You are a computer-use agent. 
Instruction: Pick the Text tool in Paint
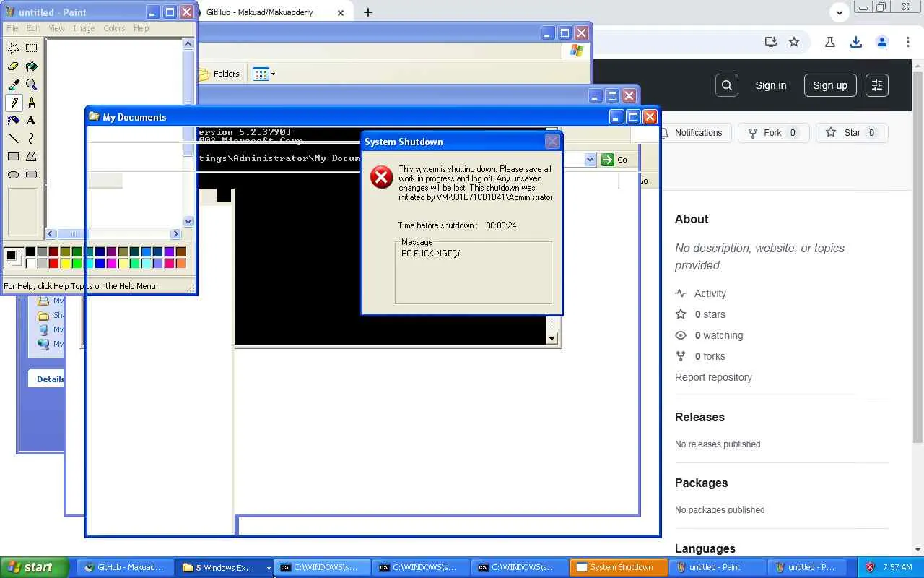(x=31, y=121)
